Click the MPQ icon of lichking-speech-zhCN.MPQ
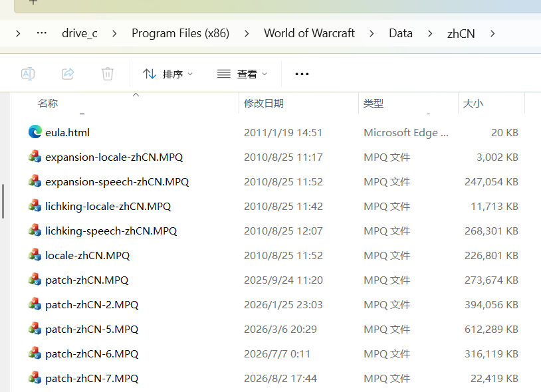This screenshot has width=541, height=392. 35,231
